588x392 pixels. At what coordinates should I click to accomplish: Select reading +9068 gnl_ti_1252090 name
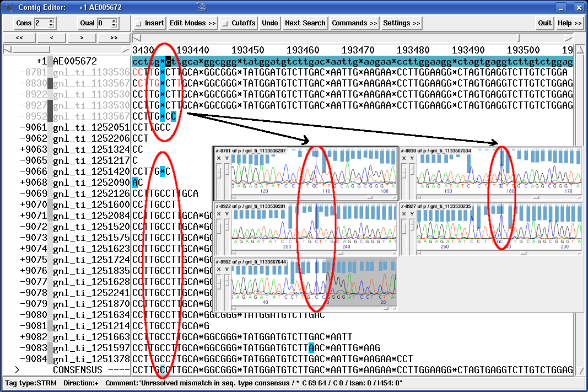point(91,182)
